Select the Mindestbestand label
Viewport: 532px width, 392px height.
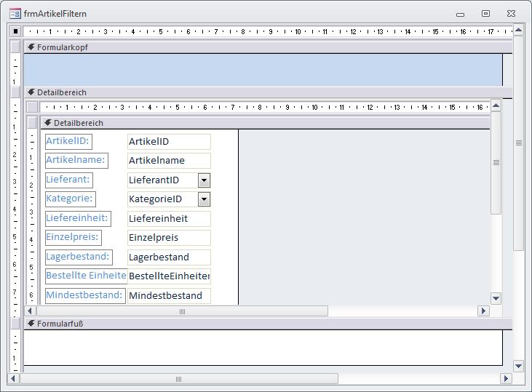pos(84,295)
